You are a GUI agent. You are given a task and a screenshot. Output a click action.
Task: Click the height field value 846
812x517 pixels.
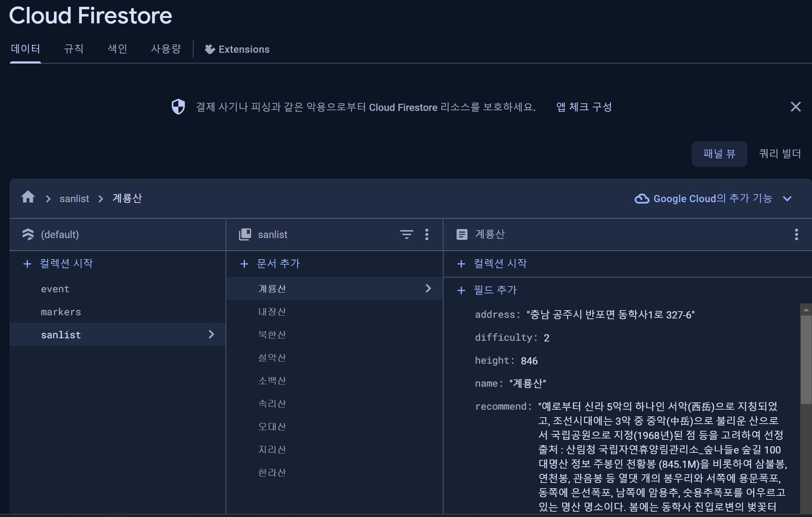click(x=529, y=361)
